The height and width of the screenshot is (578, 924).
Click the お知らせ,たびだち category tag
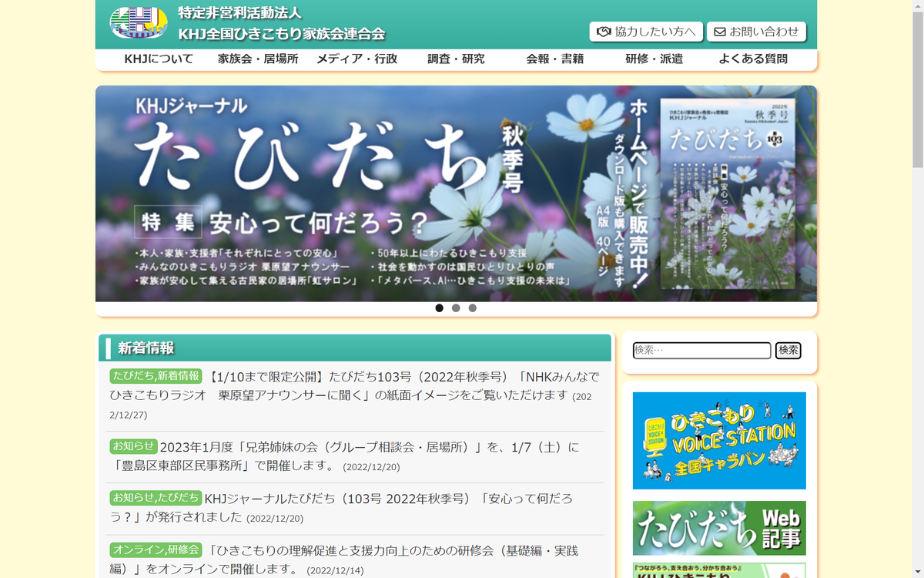(156, 498)
